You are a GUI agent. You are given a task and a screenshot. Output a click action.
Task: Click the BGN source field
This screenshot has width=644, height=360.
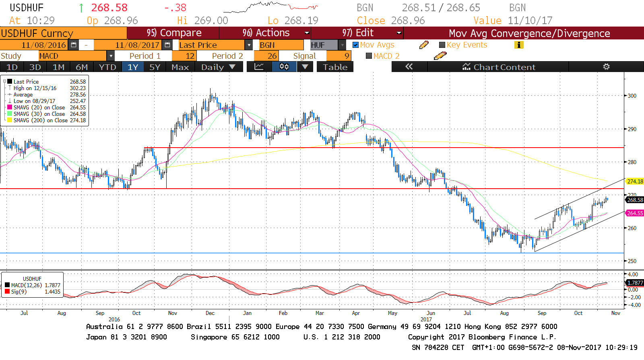281,45
